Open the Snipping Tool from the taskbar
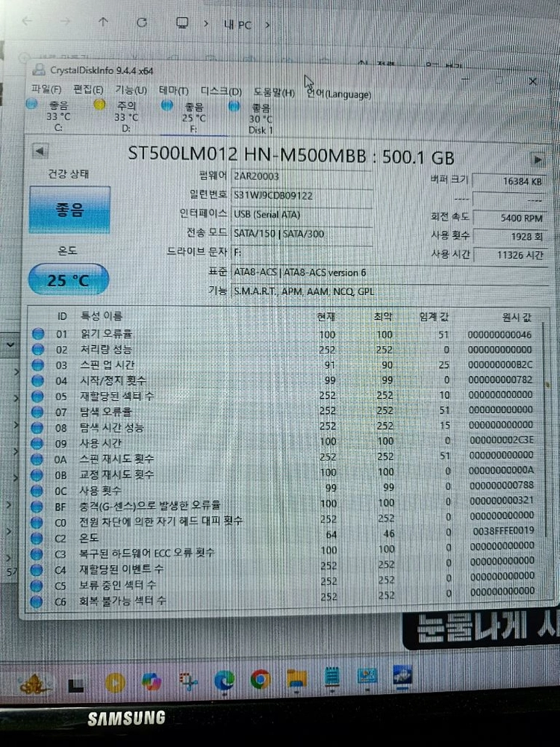The height and width of the screenshot is (747, 560). pos(188,681)
